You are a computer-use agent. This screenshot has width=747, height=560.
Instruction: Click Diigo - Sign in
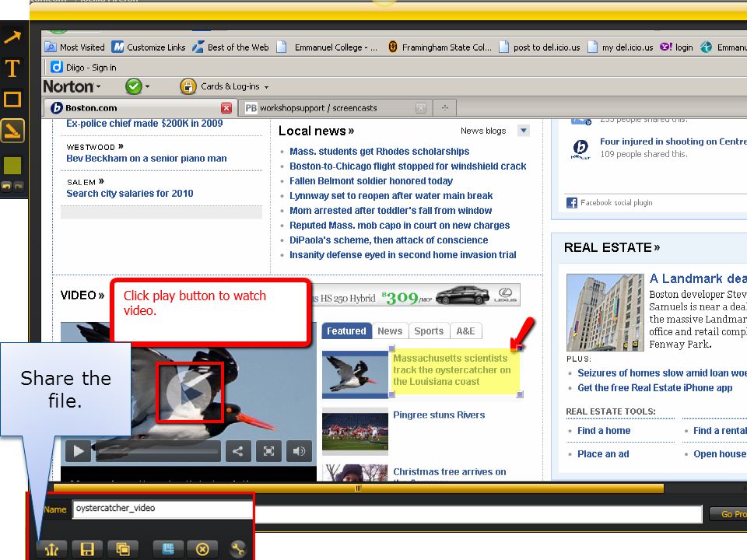pos(84,67)
